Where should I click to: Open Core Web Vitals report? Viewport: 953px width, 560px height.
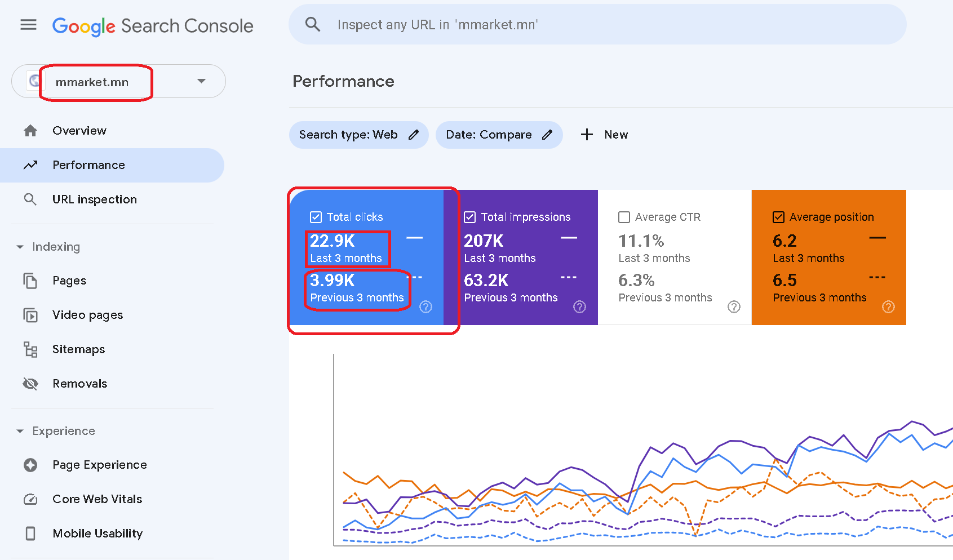click(x=97, y=499)
